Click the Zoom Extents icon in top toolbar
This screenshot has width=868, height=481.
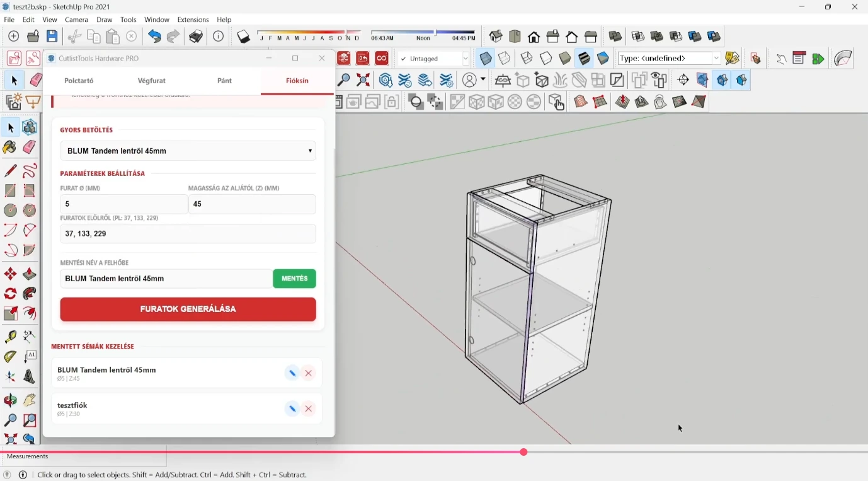(x=363, y=80)
